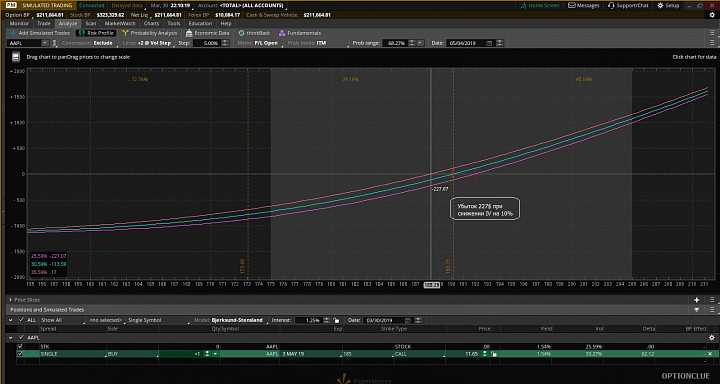Toggle the ALL positions checkbox
This screenshot has width=720, height=384.
point(20,320)
